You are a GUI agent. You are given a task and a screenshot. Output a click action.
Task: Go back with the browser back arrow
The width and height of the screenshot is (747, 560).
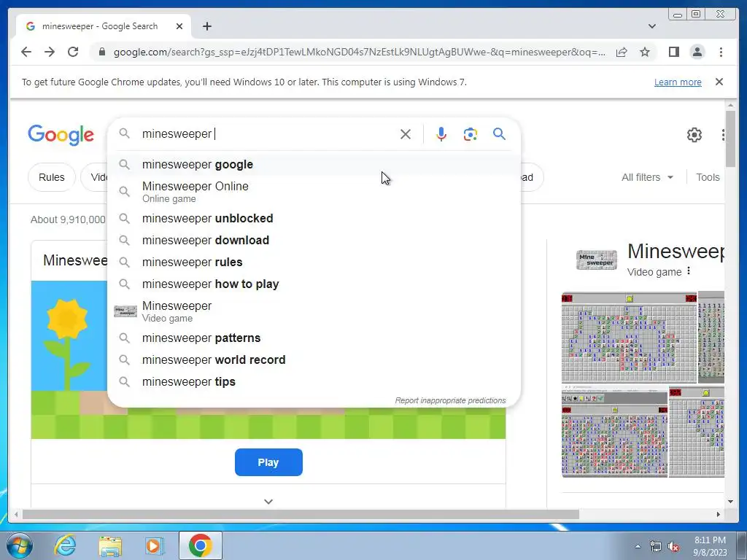click(x=26, y=52)
